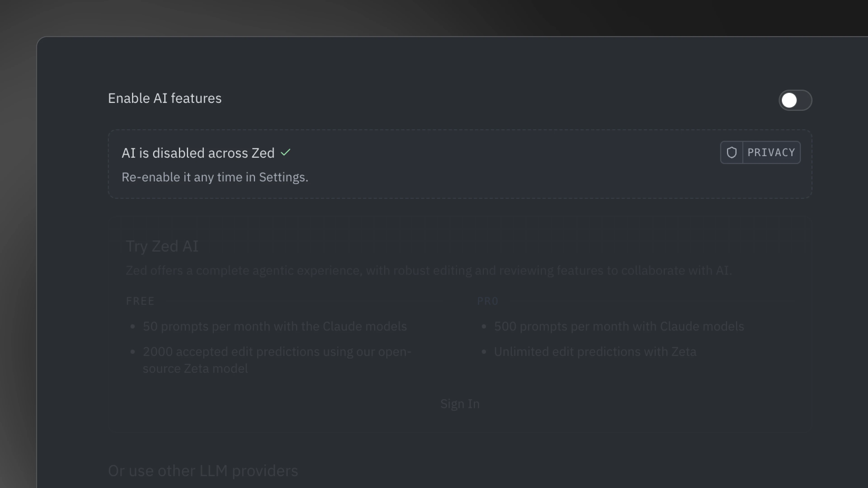The height and width of the screenshot is (488, 868).
Task: Open the PRIVACY panel
Action: click(772, 152)
